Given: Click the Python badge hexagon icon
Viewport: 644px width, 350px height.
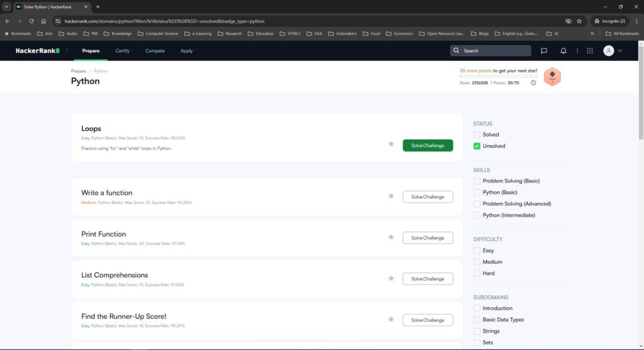Looking at the screenshot, I should pyautogui.click(x=552, y=77).
